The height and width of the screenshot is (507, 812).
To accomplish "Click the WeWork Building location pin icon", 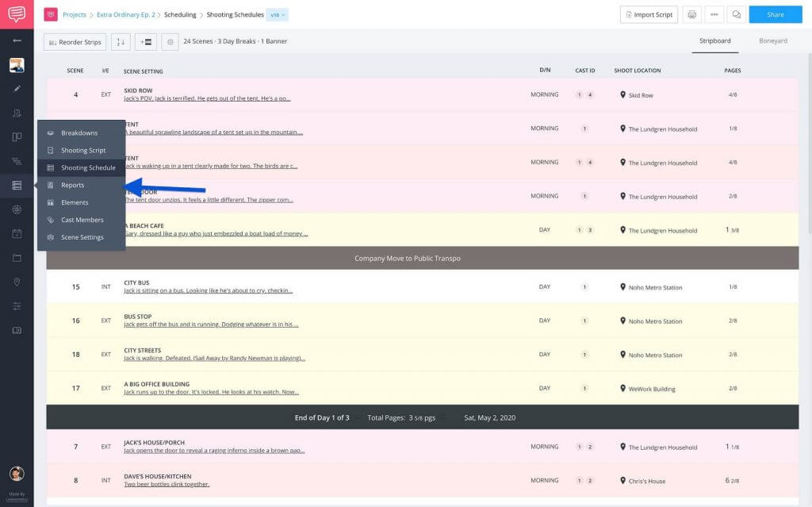I will [622, 388].
